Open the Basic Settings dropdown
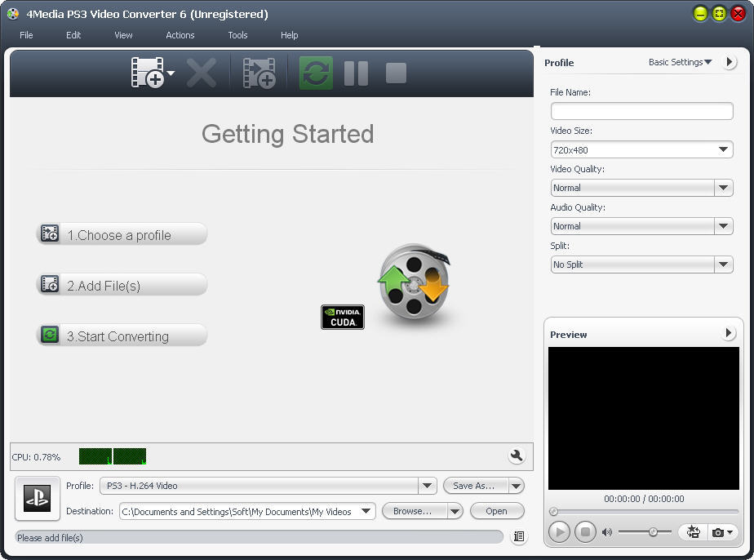 tap(680, 62)
